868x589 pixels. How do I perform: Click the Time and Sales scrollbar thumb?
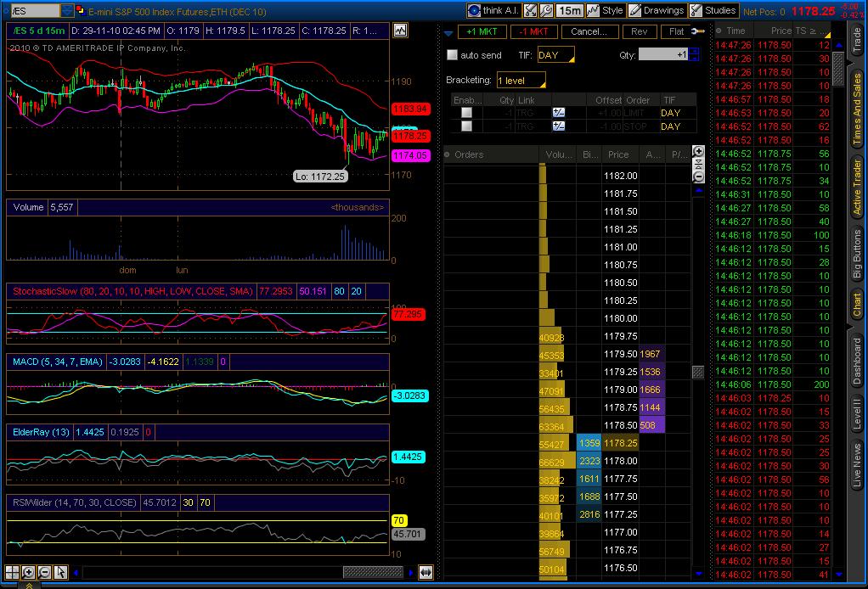[x=838, y=70]
